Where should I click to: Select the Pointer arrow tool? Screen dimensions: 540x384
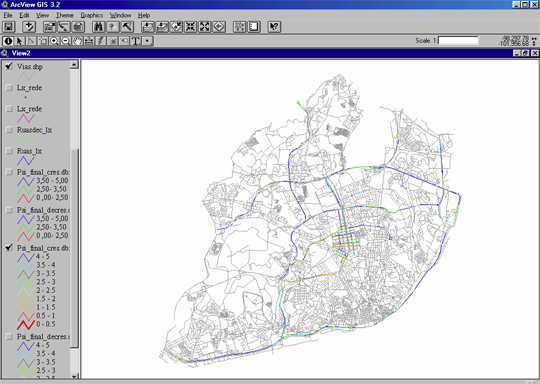20,41
